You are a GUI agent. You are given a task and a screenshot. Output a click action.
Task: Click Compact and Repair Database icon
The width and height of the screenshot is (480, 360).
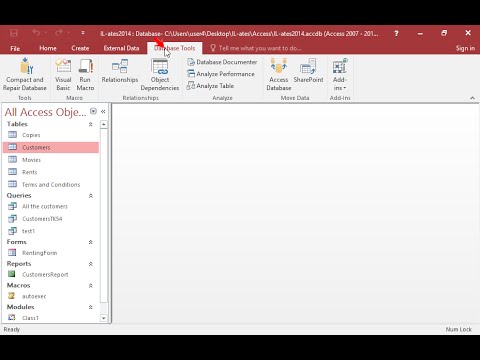25,74
